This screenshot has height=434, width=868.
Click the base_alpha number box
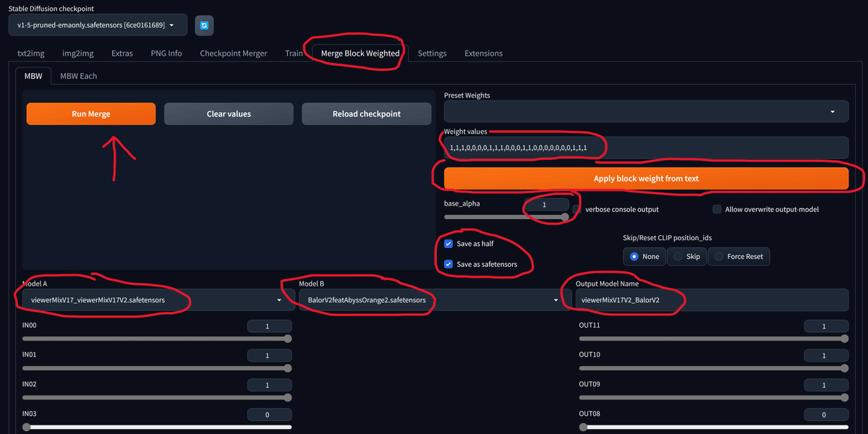point(547,205)
